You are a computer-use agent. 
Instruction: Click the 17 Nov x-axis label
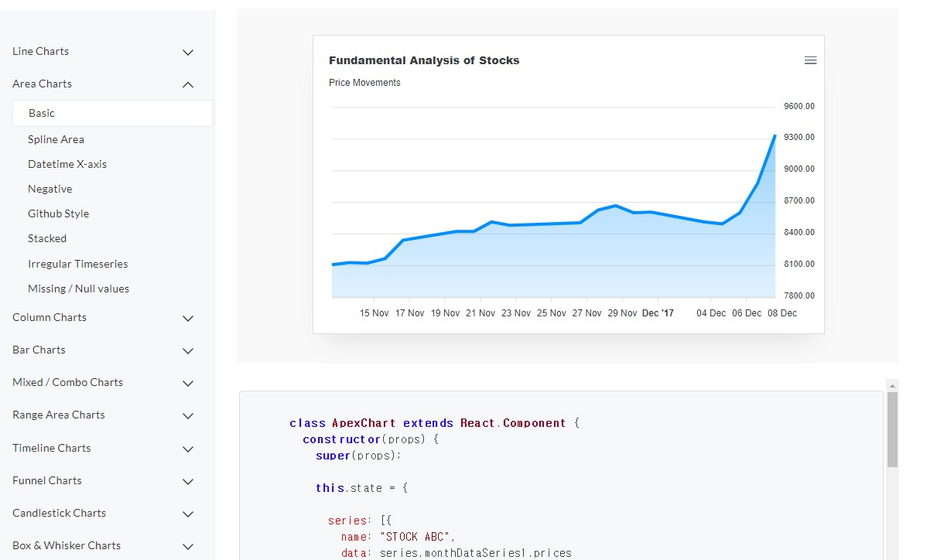410,313
